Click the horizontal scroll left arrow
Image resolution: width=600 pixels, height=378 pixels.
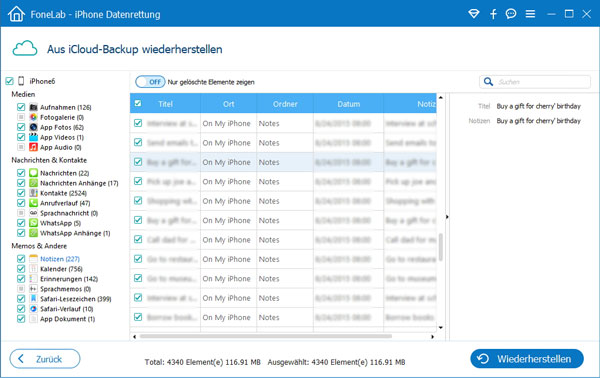click(x=134, y=337)
